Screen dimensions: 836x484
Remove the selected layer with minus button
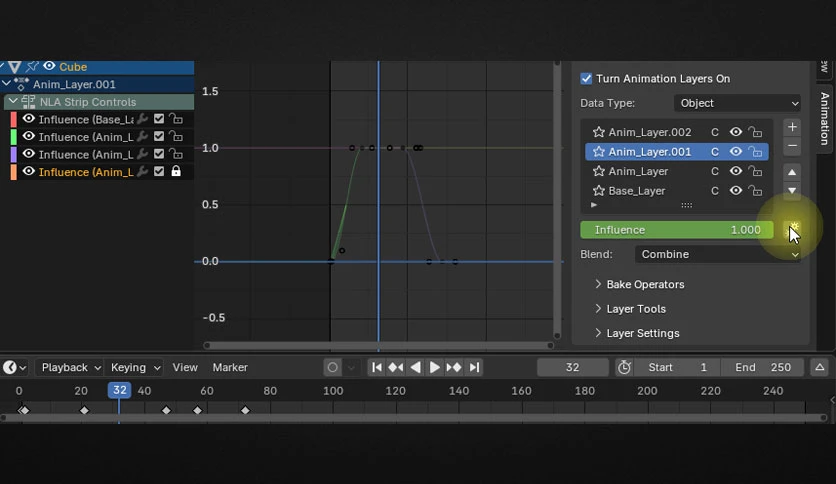point(792,146)
